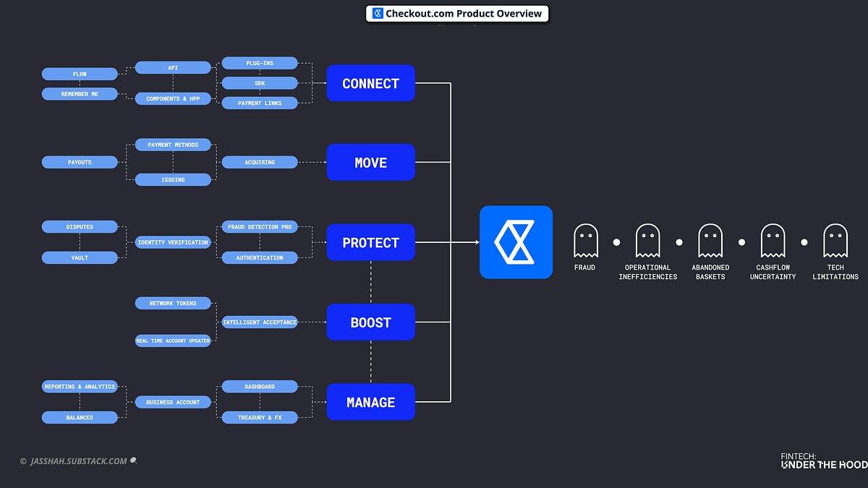Click the API pill
The image size is (868, 488).
(x=173, y=68)
